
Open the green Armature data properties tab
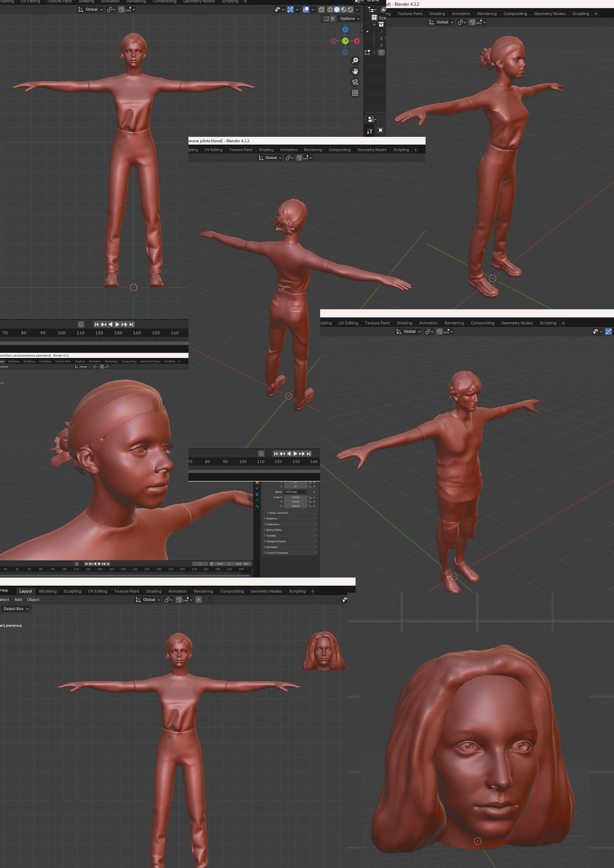[x=257, y=500]
